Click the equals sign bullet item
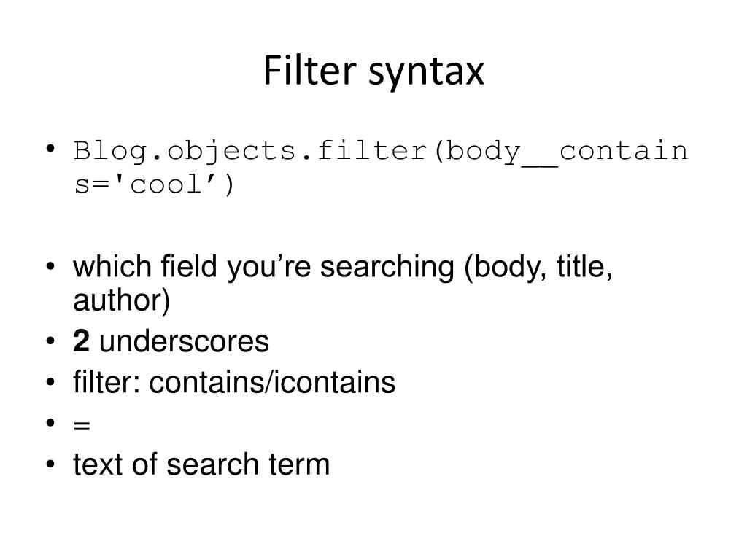The image size is (747, 560). [x=82, y=425]
